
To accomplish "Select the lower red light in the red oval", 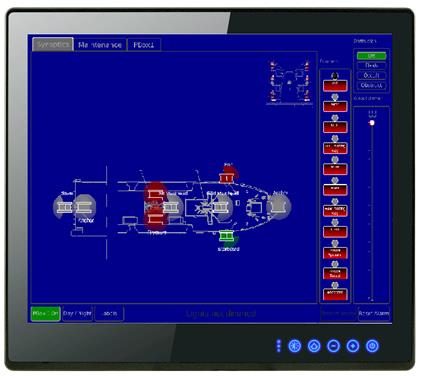I will (x=155, y=219).
